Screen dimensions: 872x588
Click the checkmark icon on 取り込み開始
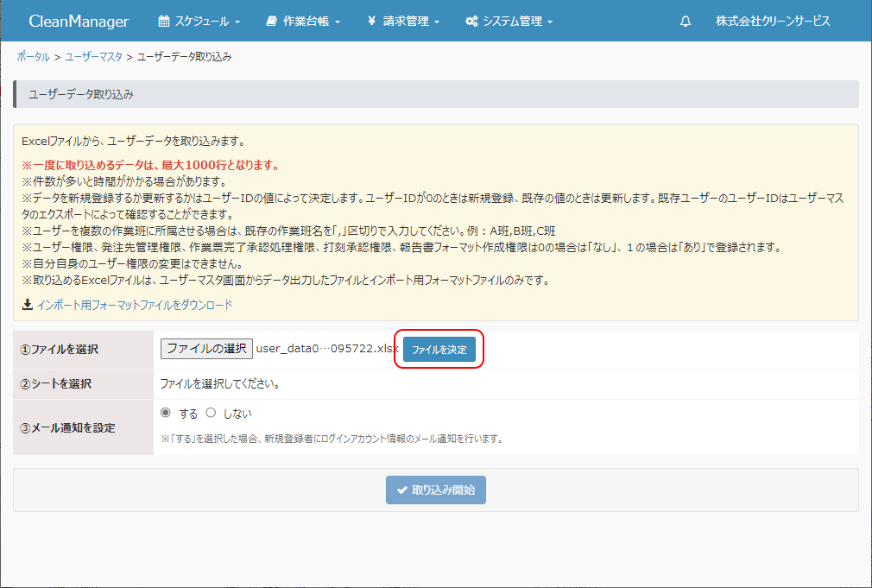(x=401, y=490)
